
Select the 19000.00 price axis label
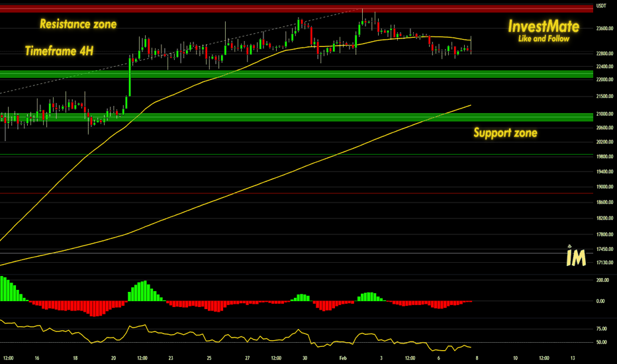tap(605, 187)
